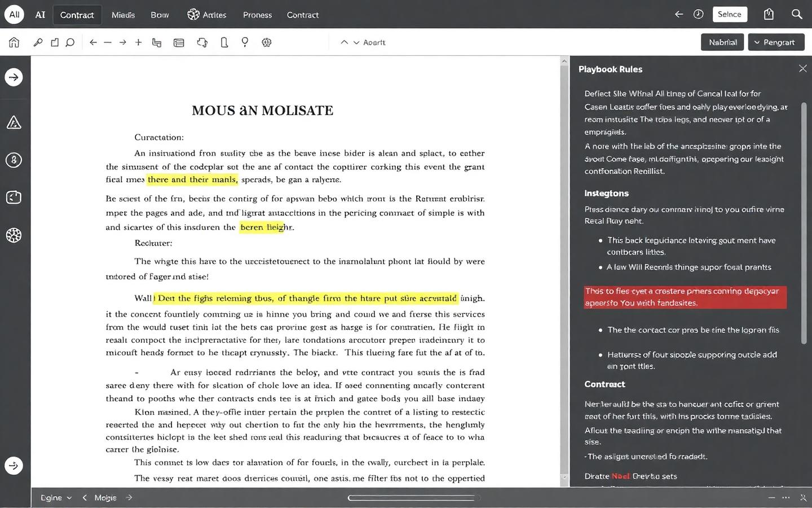This screenshot has height=508, width=812.
Task: Click the plus icon in the toolbar
Action: 138,42
